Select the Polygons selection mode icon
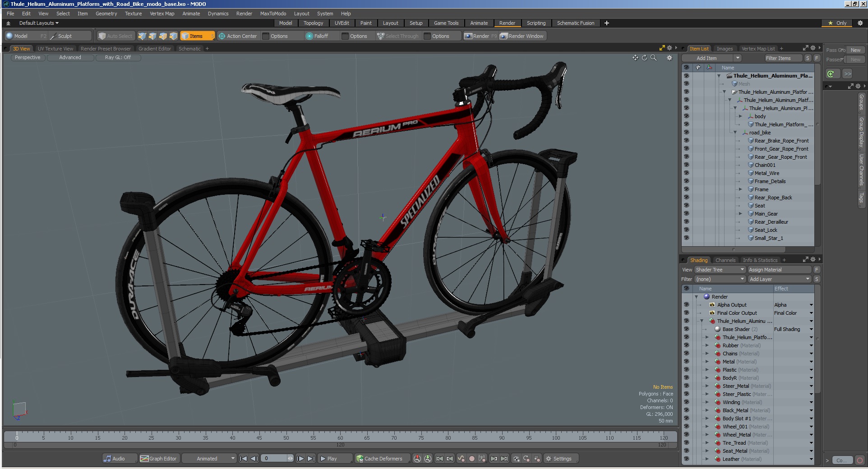 click(163, 36)
